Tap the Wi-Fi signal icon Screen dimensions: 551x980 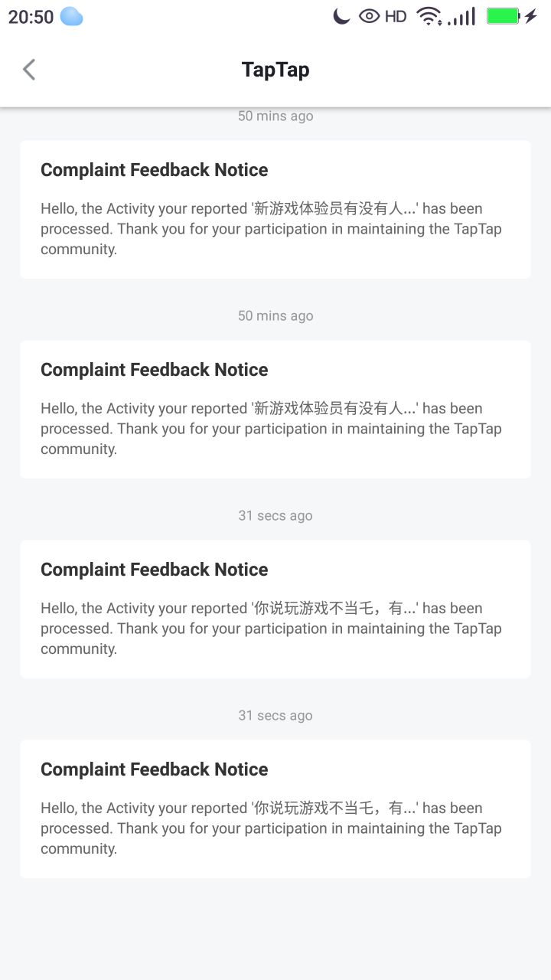429,16
